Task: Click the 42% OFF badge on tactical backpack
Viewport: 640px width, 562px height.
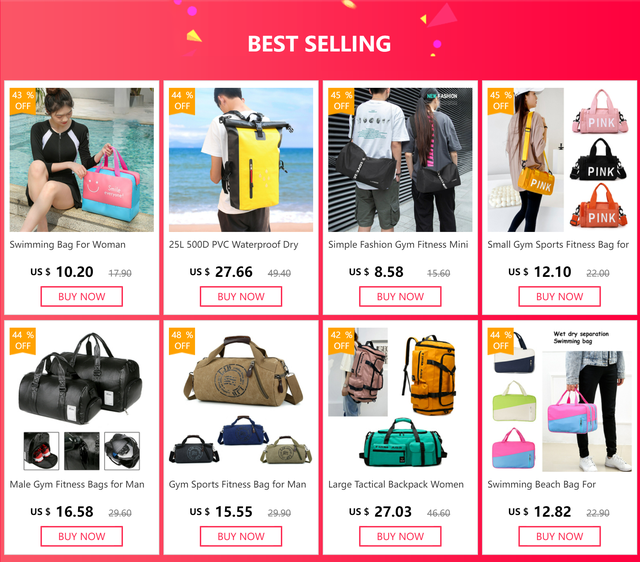Action: tap(341, 341)
